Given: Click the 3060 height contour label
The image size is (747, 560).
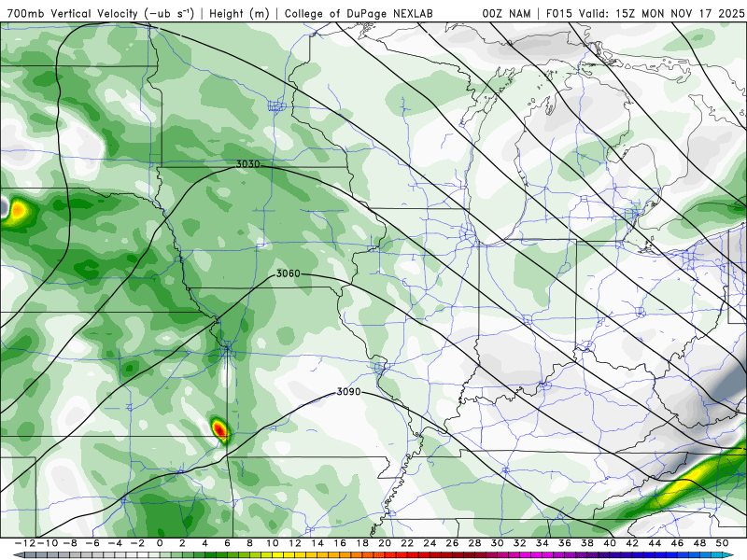Looking at the screenshot, I should tap(289, 273).
